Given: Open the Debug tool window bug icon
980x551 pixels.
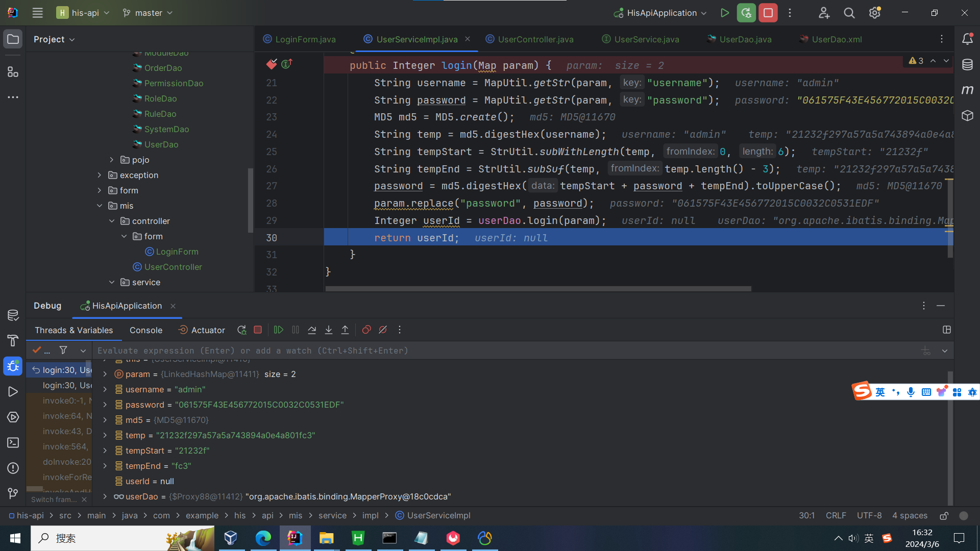Looking at the screenshot, I should tap(13, 366).
